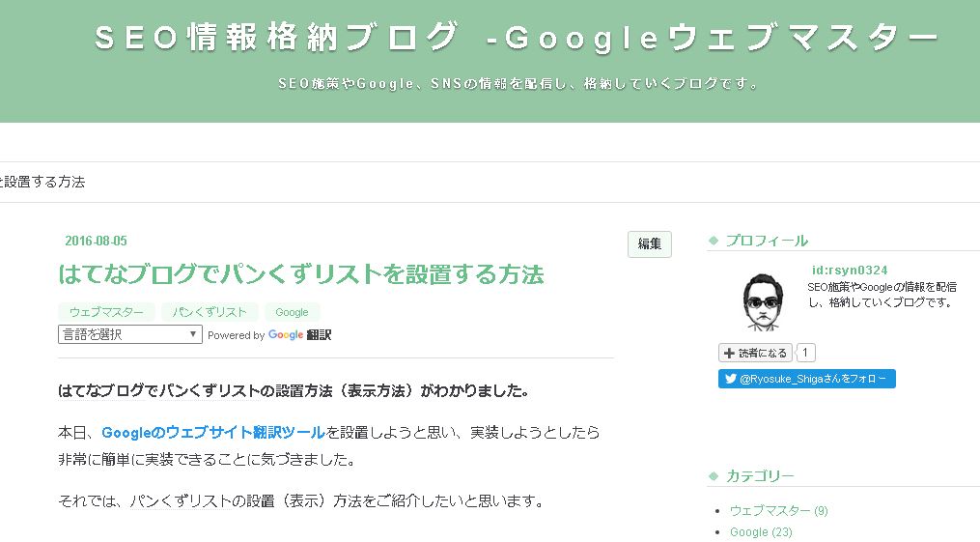The height and width of the screenshot is (542, 980).
Task: Click the プロフィール section heading
Action: [767, 241]
